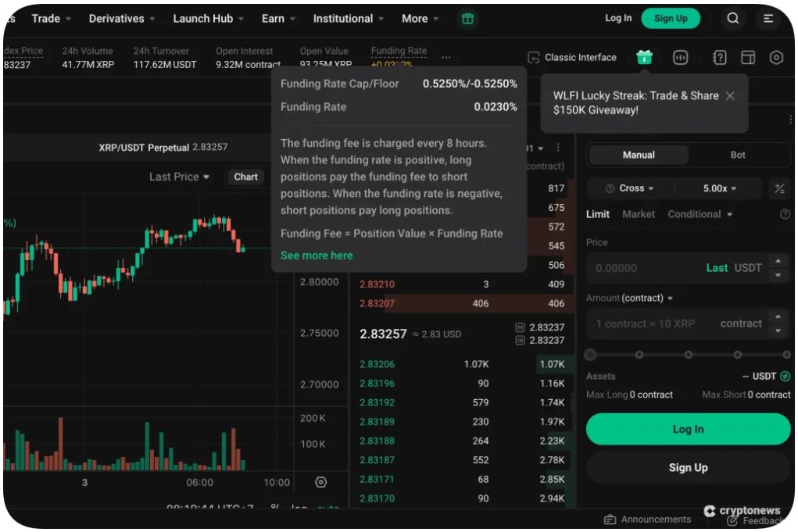Viewport: 798px width, 532px height.
Task: Open the See more here link
Action: point(317,255)
